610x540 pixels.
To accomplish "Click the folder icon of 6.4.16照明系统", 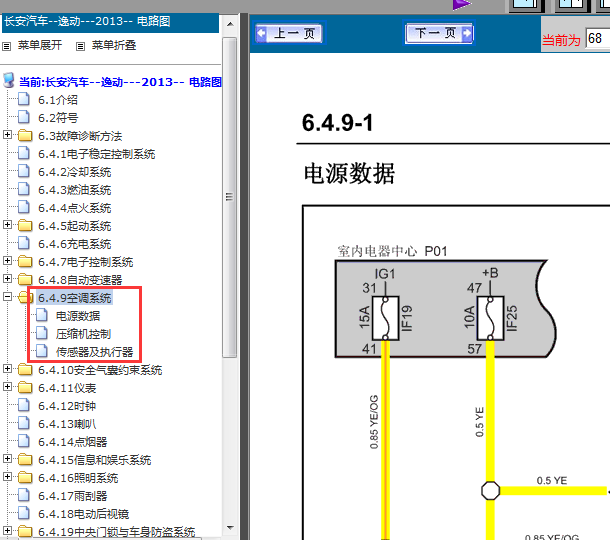I will 25,477.
